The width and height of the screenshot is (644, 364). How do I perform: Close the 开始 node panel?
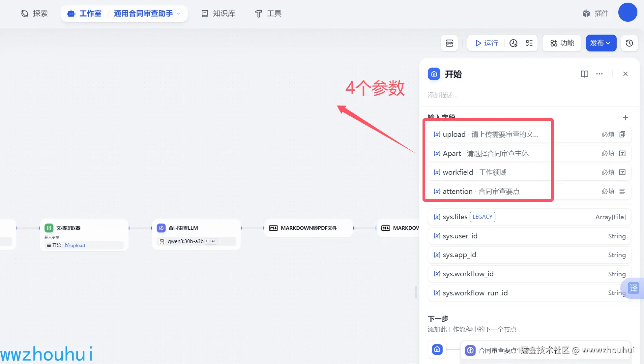pos(625,74)
